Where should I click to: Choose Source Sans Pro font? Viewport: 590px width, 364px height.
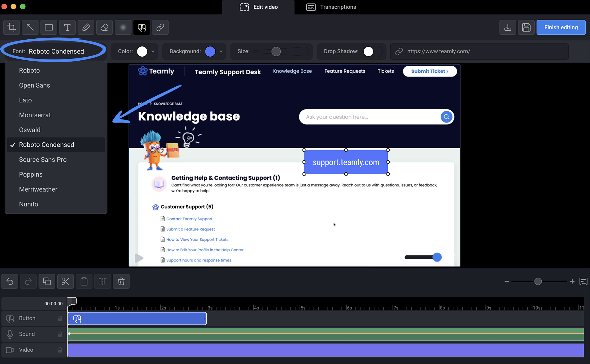pyautogui.click(x=56, y=160)
